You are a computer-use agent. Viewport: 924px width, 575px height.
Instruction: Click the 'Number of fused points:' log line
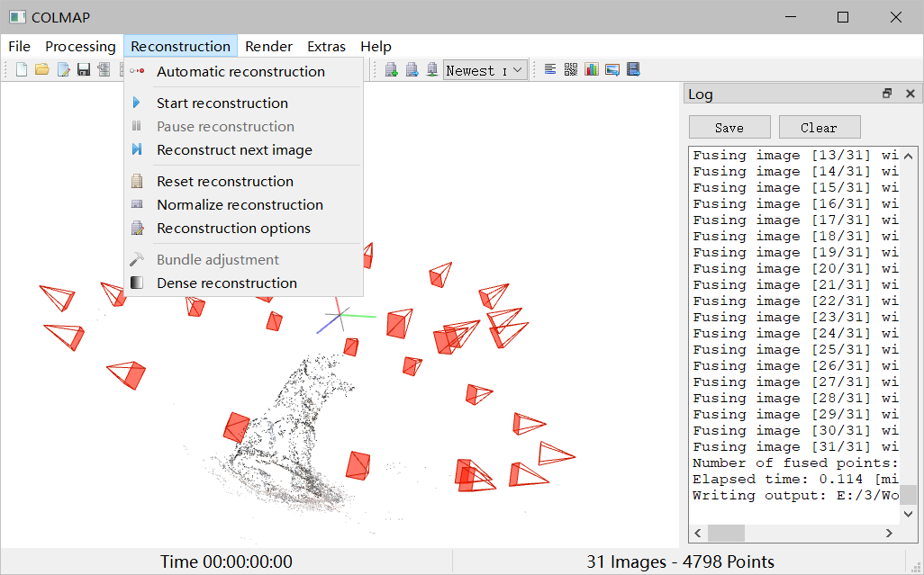click(795, 463)
